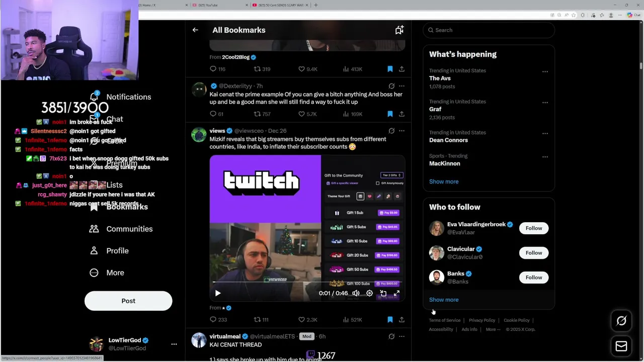Open Notifications from the sidebar

pyautogui.click(x=120, y=97)
